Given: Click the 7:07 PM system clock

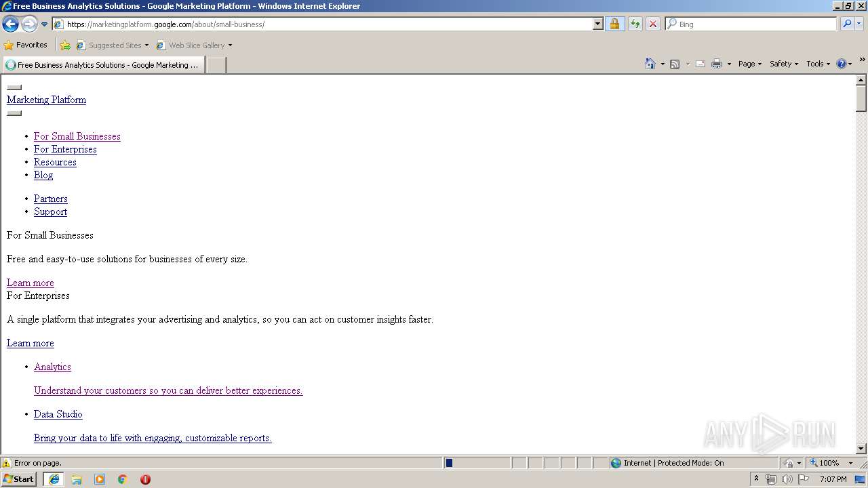Looking at the screenshot, I should point(833,479).
